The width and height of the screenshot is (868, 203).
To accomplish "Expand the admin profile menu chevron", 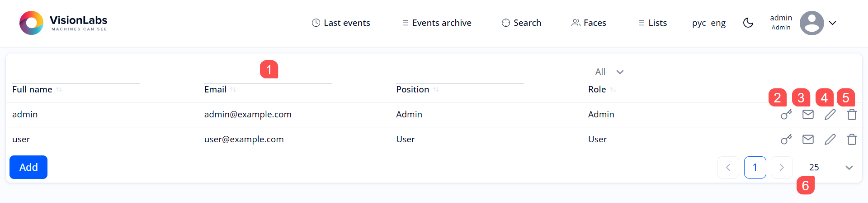I will click(x=832, y=23).
